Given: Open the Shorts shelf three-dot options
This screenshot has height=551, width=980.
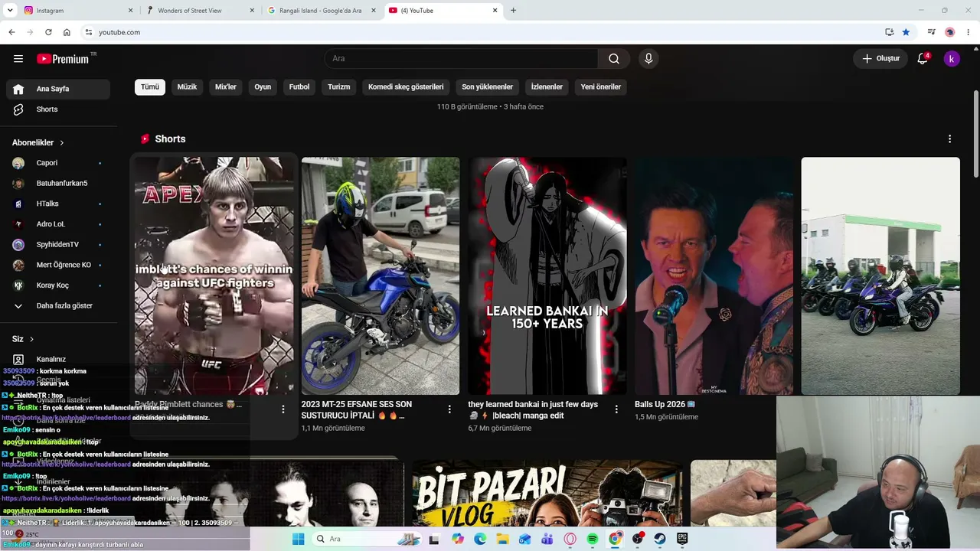Looking at the screenshot, I should click(949, 139).
